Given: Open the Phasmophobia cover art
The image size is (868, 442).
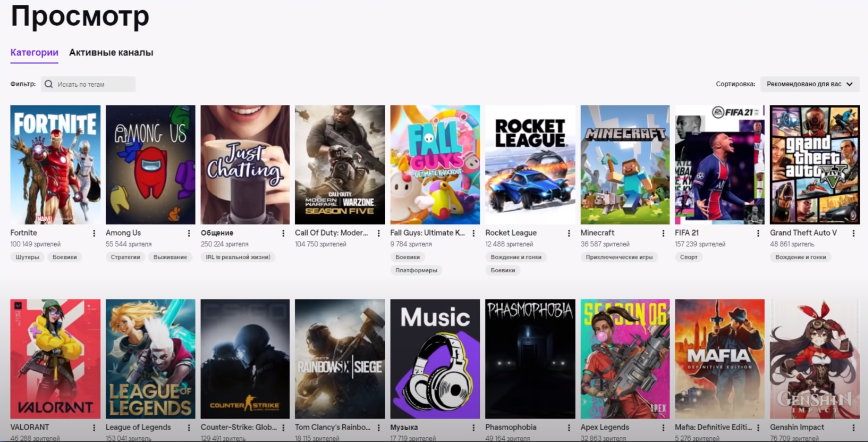Looking at the screenshot, I should point(530,359).
